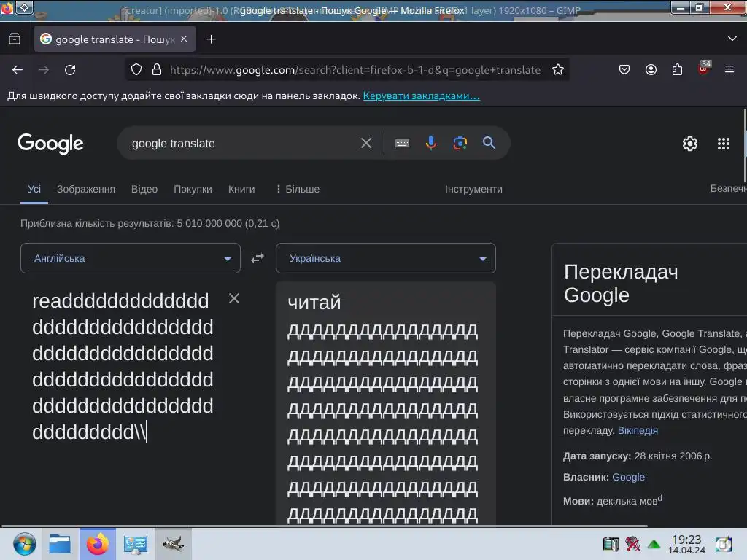The image size is (747, 560).
Task: Click the padlock site security icon
Action: [157, 69]
